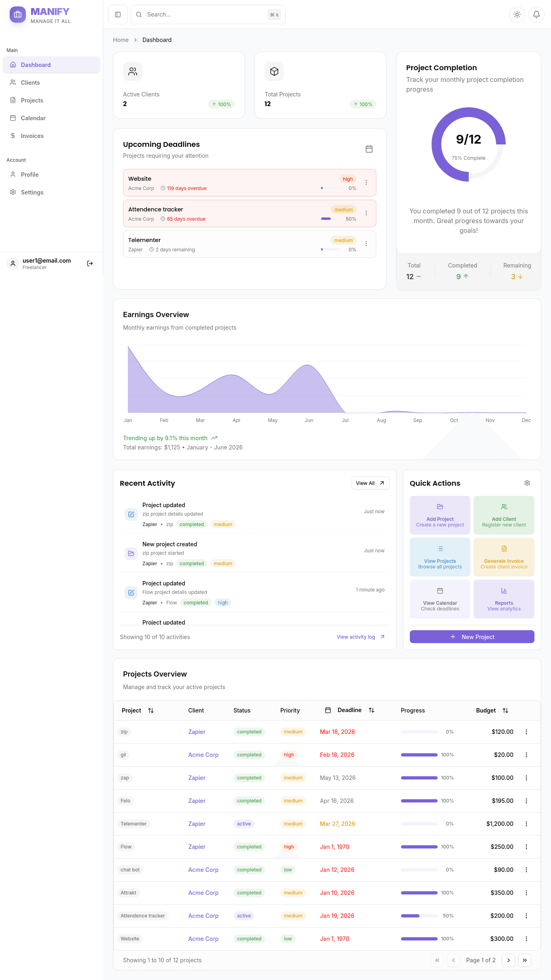Click View Projects quick action

(x=440, y=557)
